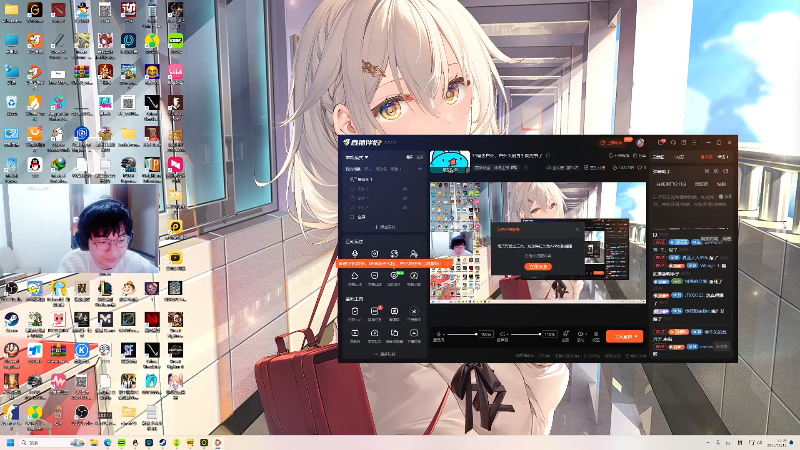Toggle the eye icon of the second dimmed source
This screenshot has width=800, height=450.
click(x=405, y=198)
